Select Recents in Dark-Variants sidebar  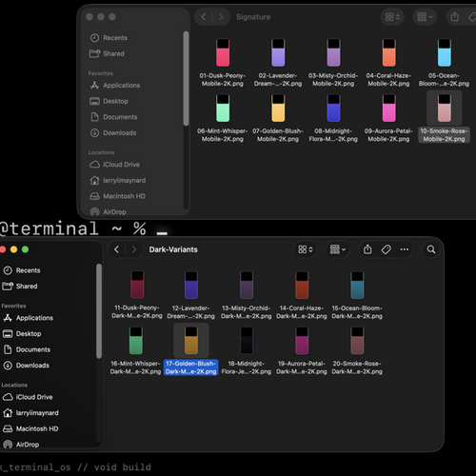(22, 270)
